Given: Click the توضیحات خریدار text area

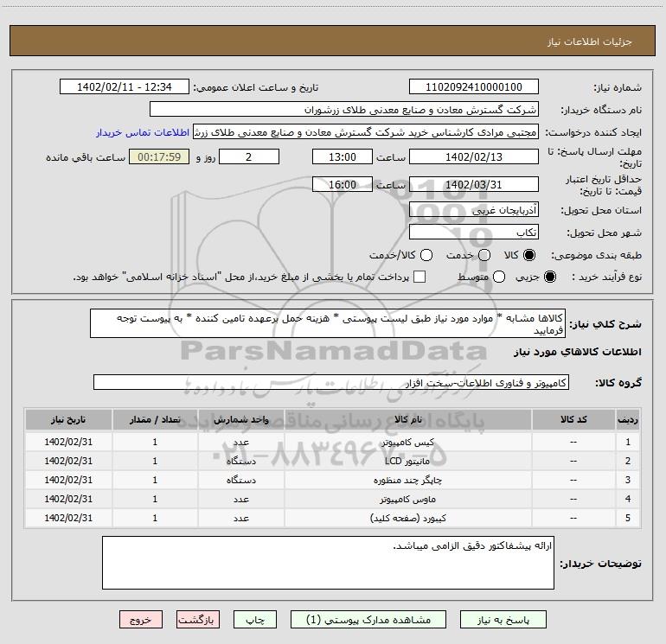Looking at the screenshot, I should 328,563.
